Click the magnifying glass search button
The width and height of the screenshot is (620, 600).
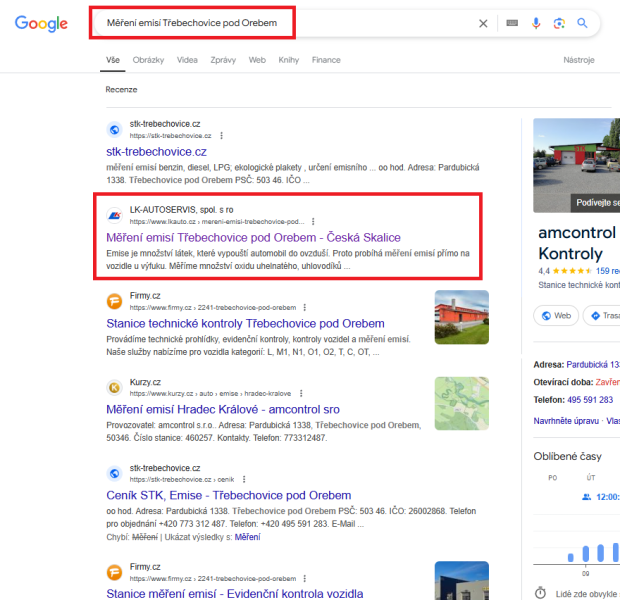pyautogui.click(x=582, y=23)
